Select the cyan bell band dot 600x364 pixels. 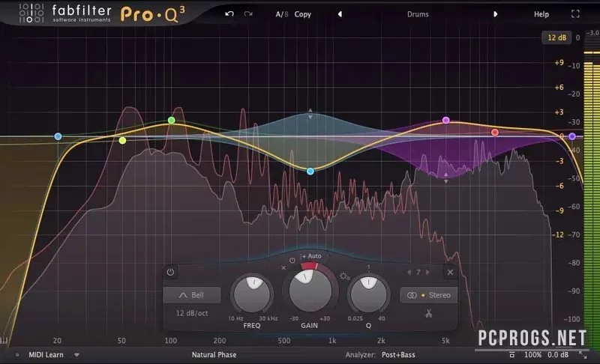(310, 171)
